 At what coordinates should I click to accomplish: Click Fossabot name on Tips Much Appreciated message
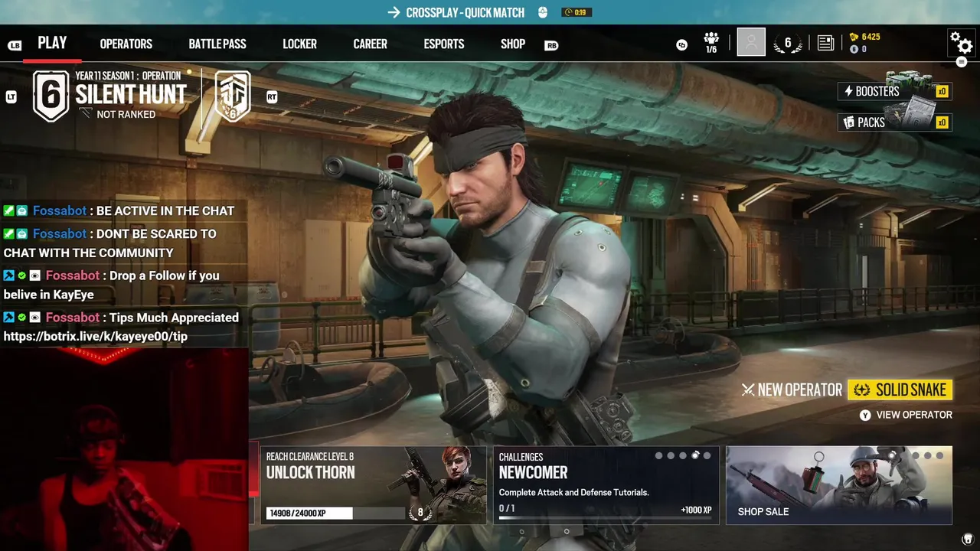73,318
